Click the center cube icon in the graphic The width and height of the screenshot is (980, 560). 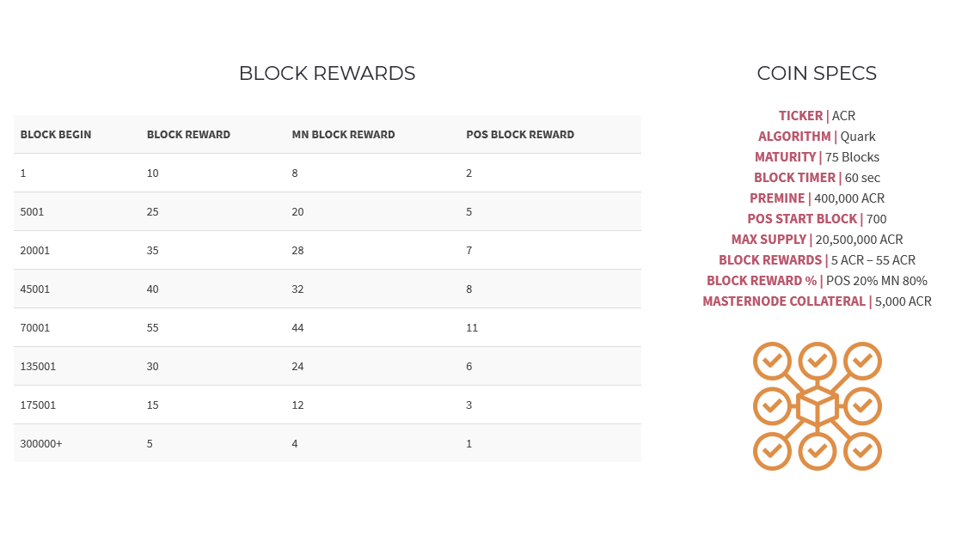tap(818, 406)
